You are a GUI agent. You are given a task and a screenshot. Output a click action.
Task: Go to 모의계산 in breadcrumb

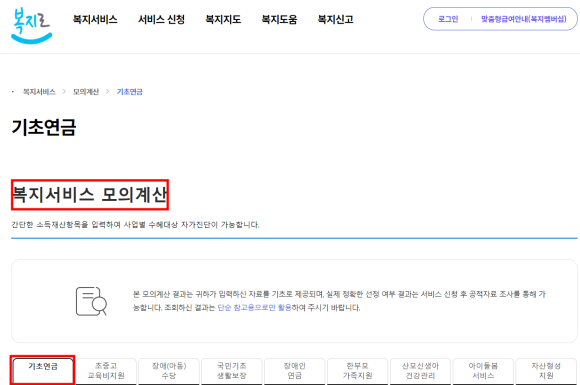(86, 92)
